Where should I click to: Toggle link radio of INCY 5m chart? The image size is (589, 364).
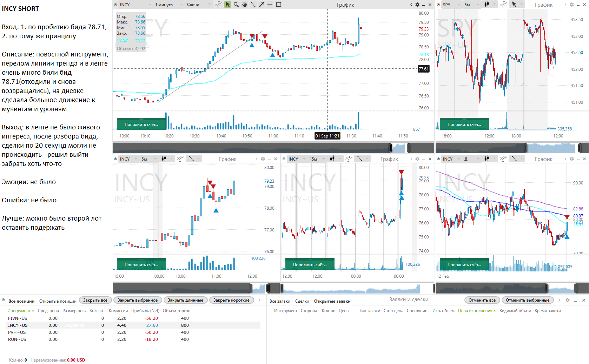(x=115, y=159)
